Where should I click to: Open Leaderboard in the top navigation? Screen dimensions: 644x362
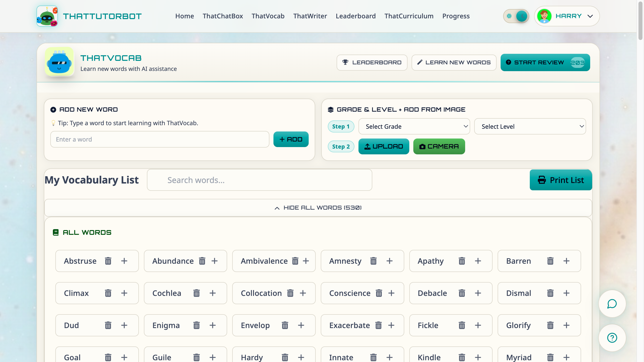[356, 16]
